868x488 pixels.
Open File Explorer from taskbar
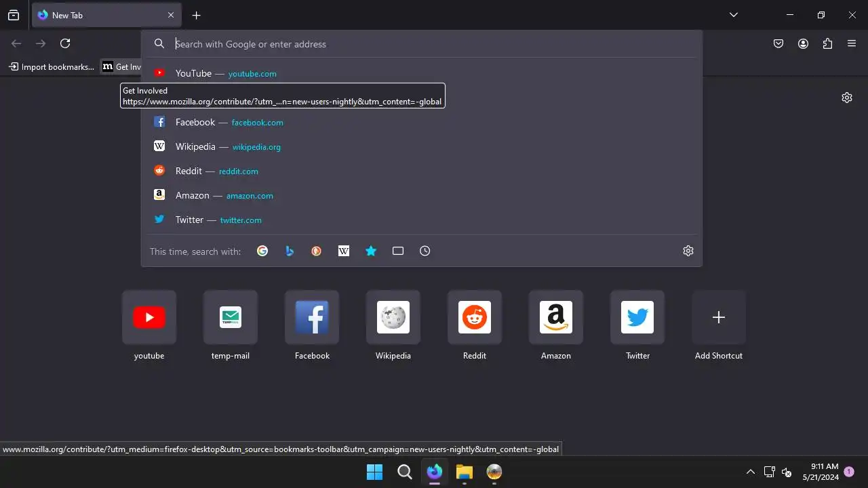click(465, 472)
